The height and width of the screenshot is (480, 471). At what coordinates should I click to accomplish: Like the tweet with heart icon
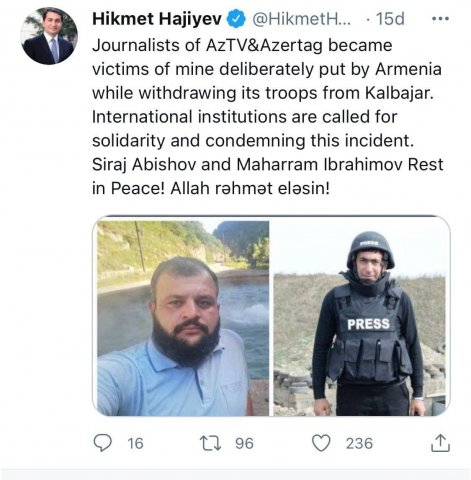(x=321, y=443)
